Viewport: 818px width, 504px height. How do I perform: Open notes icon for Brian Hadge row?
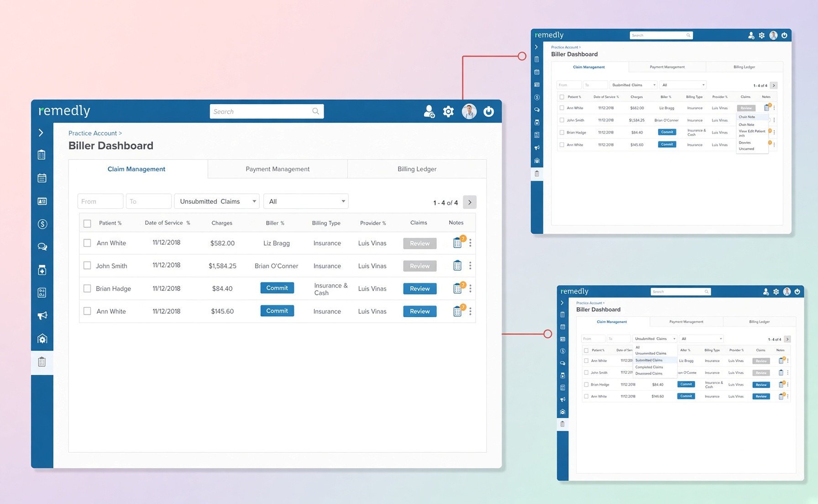point(457,289)
